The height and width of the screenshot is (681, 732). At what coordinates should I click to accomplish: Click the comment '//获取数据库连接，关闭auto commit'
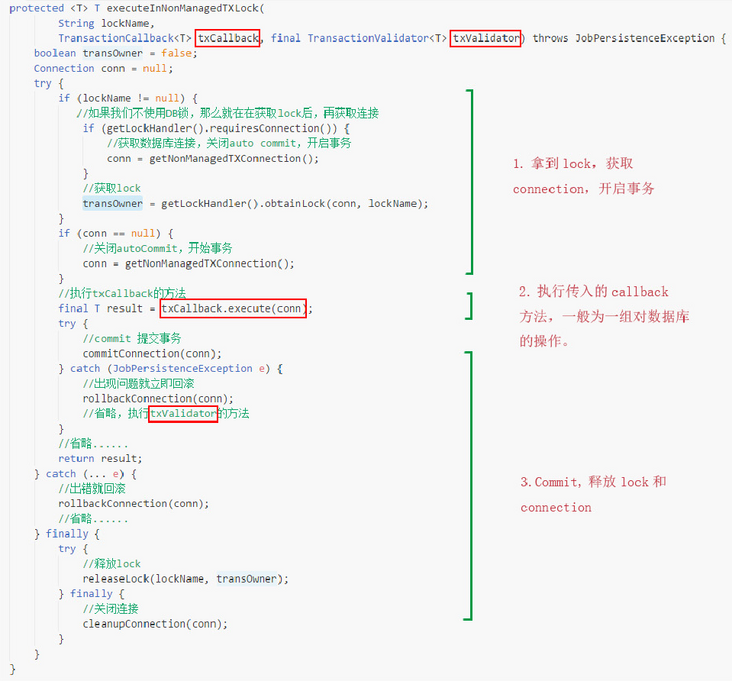201,143
